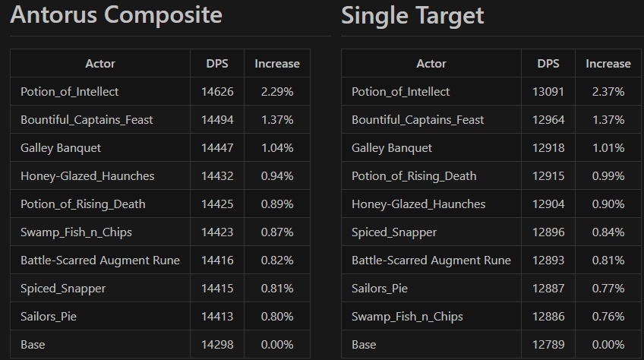Select Potion_of_Intellect in Antorus Composite table
The height and width of the screenshot is (360, 644).
coord(70,92)
